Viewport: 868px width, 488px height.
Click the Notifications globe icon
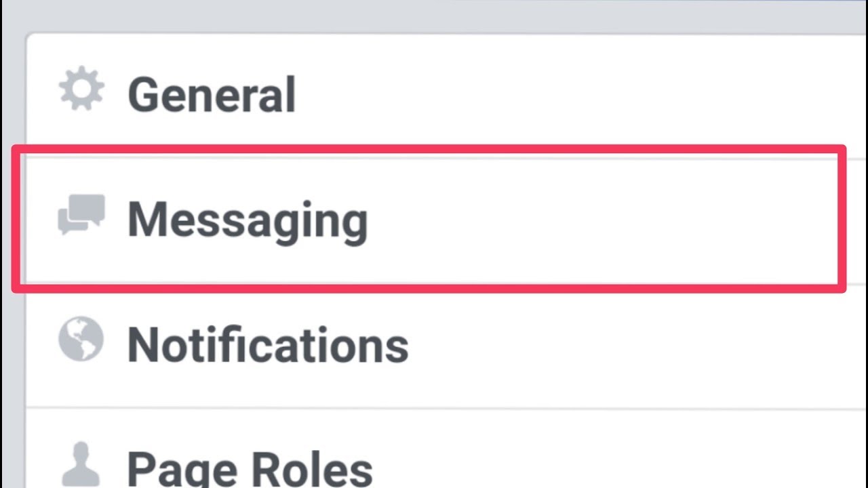coord(81,339)
